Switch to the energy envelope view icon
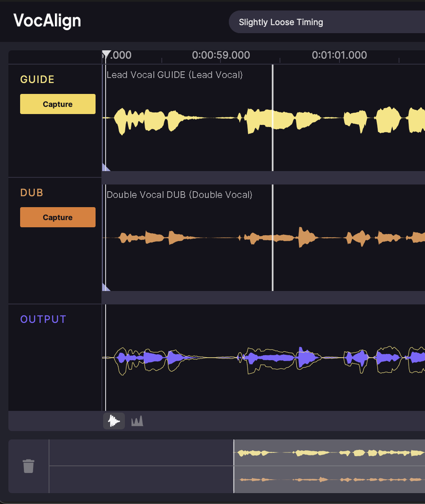Screen dimensions: 425x504 click(x=137, y=421)
